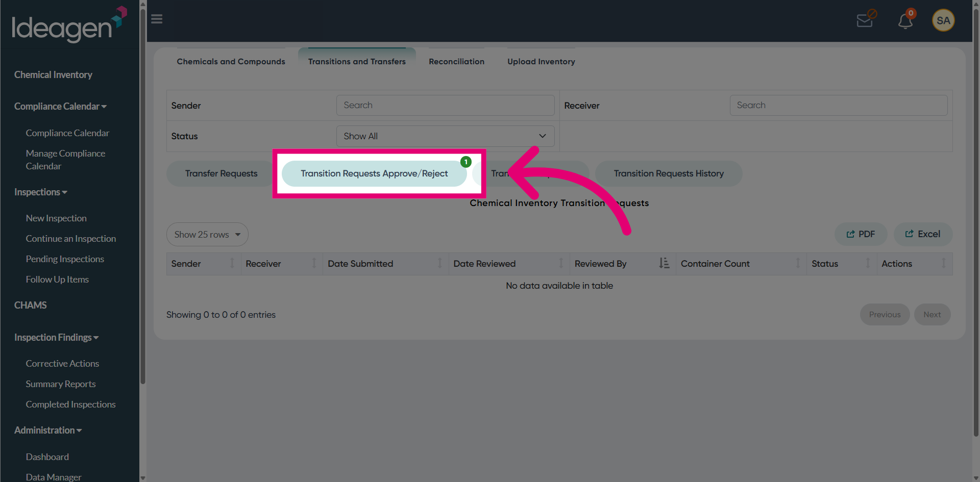Open the notifications bell icon
The image size is (980, 482).
tap(905, 20)
